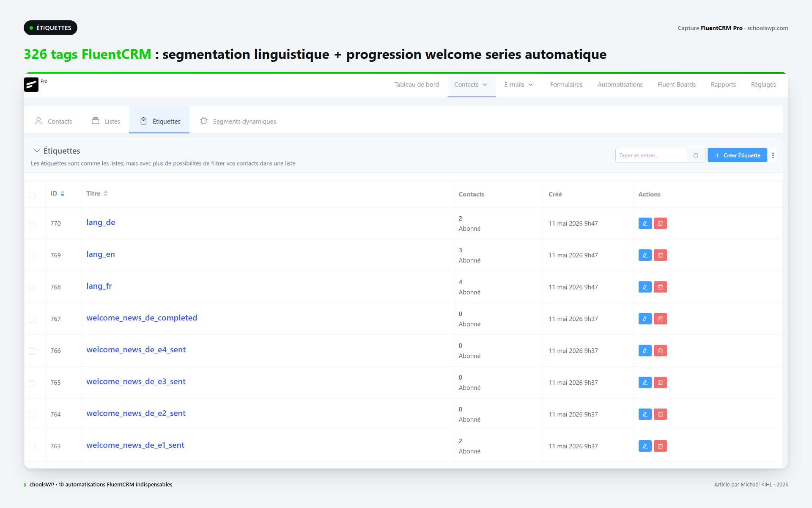Image resolution: width=812 pixels, height=508 pixels.
Task: Open the welcome_news_de_e4_sent tag link
Action: point(136,350)
